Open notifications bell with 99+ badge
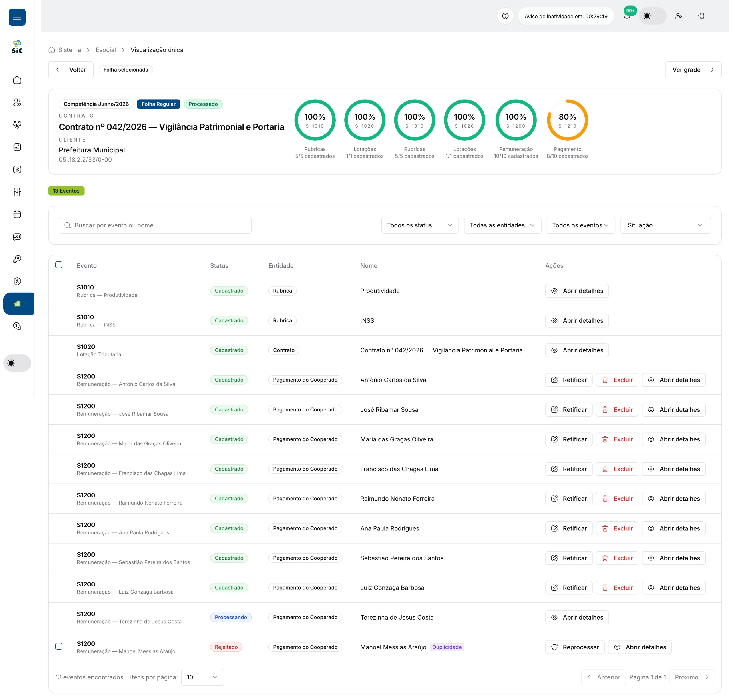732x700 pixels. [x=628, y=16]
